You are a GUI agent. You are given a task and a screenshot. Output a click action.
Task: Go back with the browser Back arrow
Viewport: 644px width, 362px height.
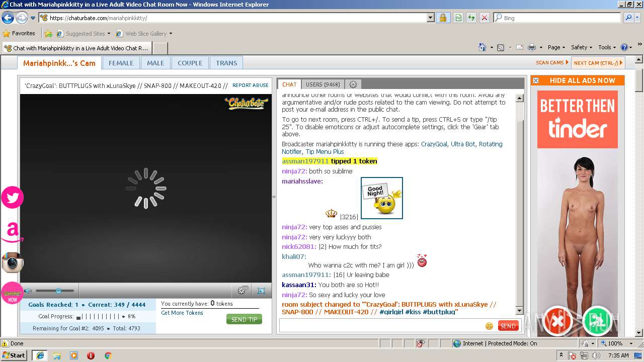click(x=8, y=18)
